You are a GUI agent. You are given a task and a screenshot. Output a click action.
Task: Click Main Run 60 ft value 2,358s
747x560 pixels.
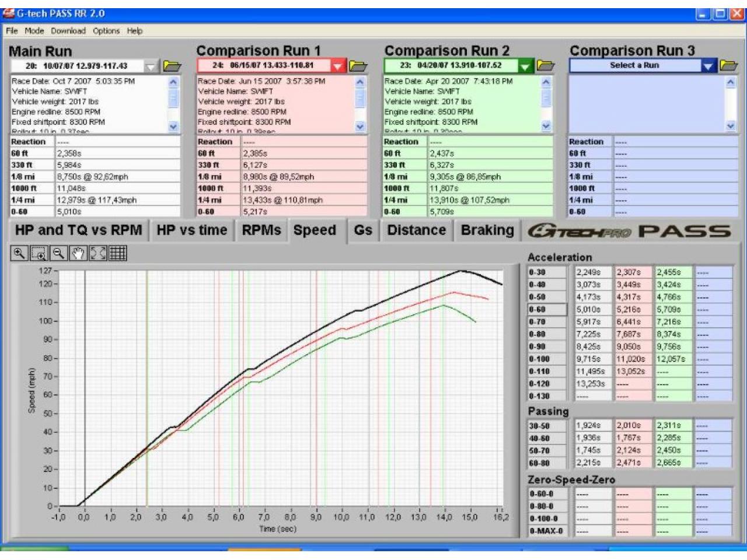118,153
